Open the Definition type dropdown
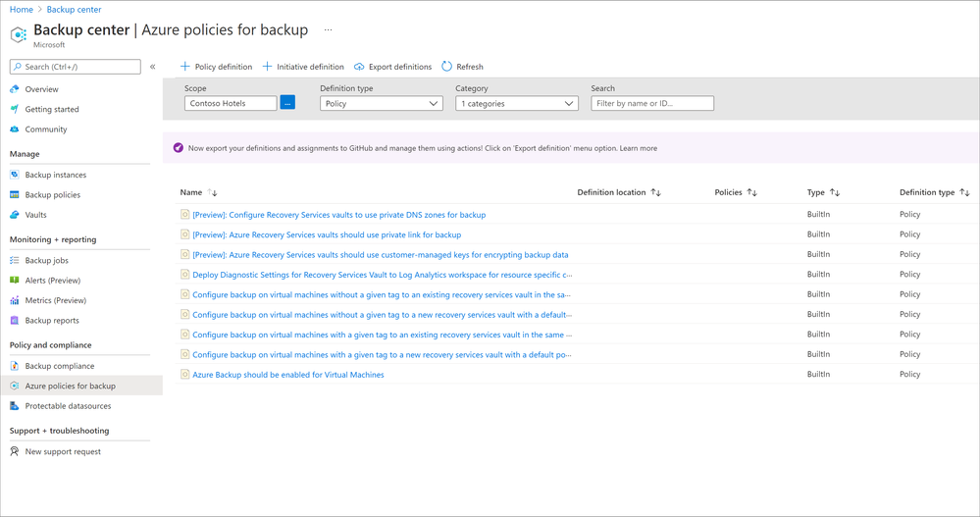 click(382, 103)
